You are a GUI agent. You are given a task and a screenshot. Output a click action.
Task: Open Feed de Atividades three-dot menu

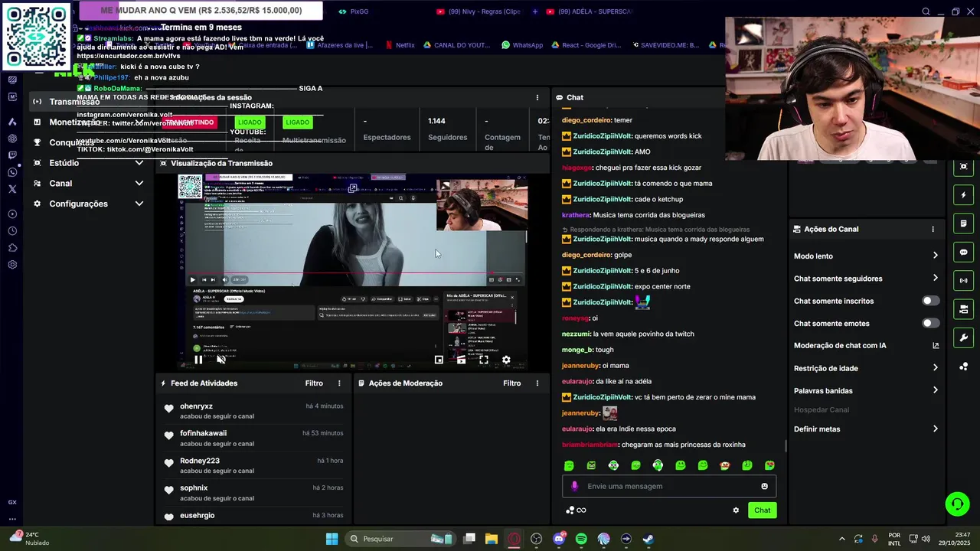click(339, 383)
